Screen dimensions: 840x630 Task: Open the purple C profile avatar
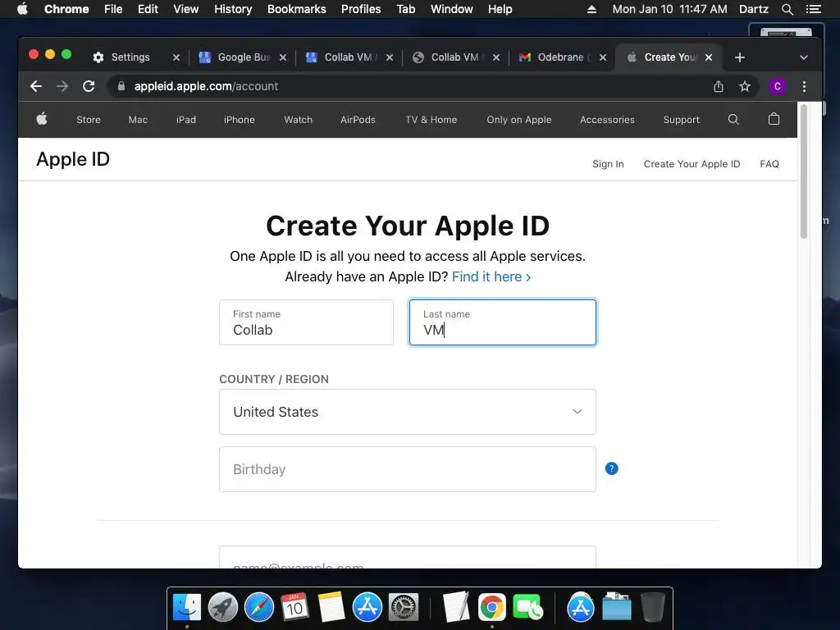(778, 86)
